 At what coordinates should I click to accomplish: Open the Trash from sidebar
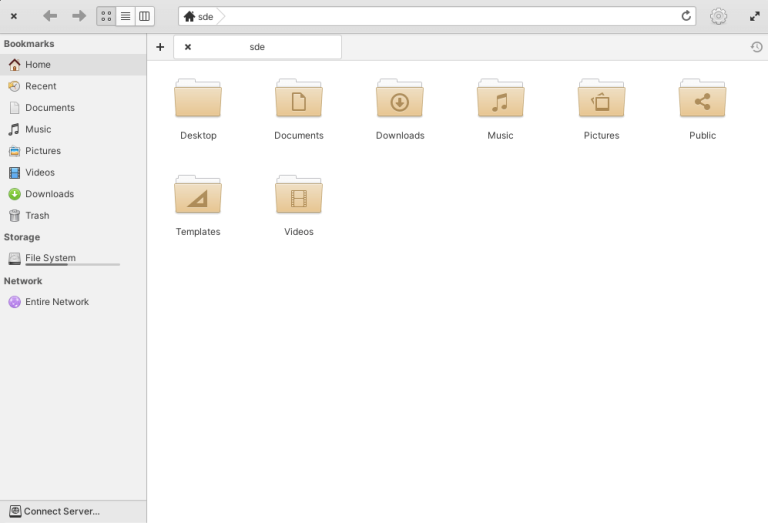pos(37,216)
